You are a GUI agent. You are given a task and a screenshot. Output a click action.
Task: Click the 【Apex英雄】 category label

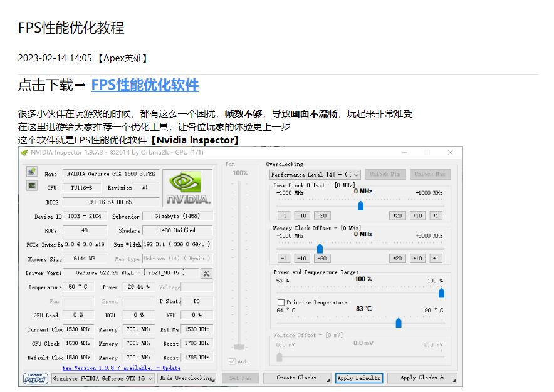pyautogui.click(x=122, y=58)
